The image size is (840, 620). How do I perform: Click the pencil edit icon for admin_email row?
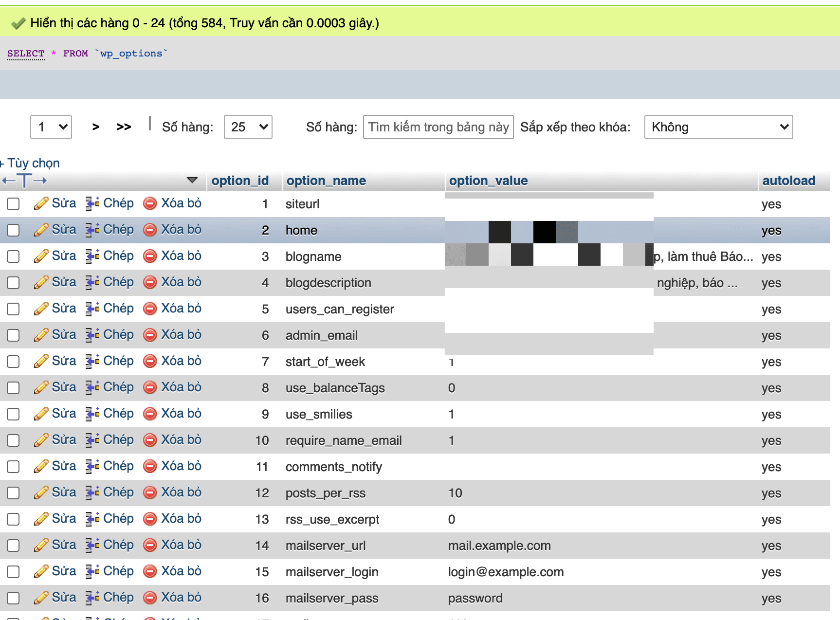pyautogui.click(x=41, y=335)
